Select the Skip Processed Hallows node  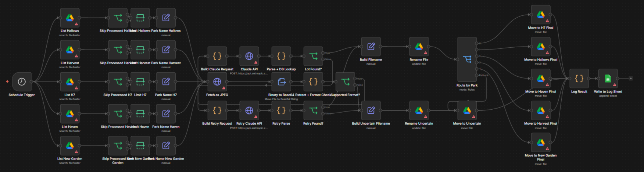(118, 18)
